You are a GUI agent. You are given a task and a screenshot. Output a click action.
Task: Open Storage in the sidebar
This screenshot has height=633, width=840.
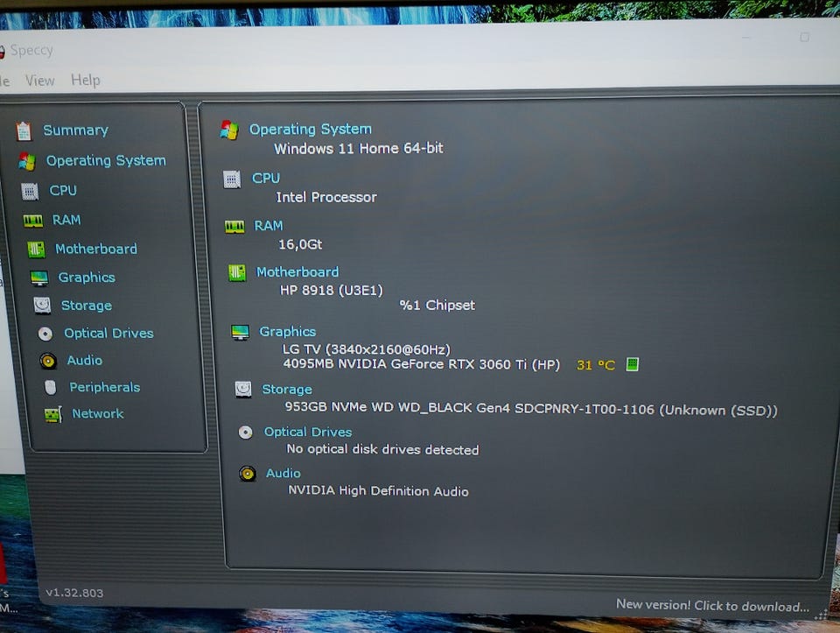coord(87,306)
